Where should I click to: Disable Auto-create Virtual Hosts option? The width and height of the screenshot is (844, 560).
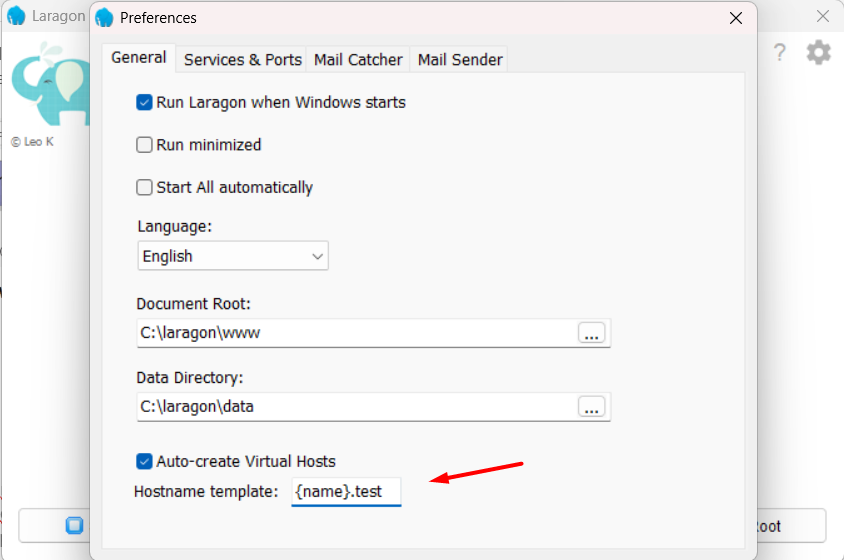click(145, 462)
